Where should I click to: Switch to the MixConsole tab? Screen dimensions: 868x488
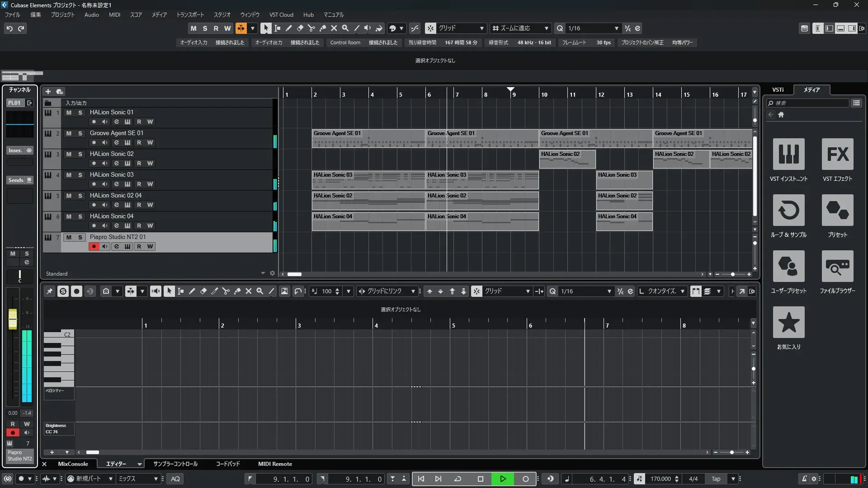[x=73, y=464]
